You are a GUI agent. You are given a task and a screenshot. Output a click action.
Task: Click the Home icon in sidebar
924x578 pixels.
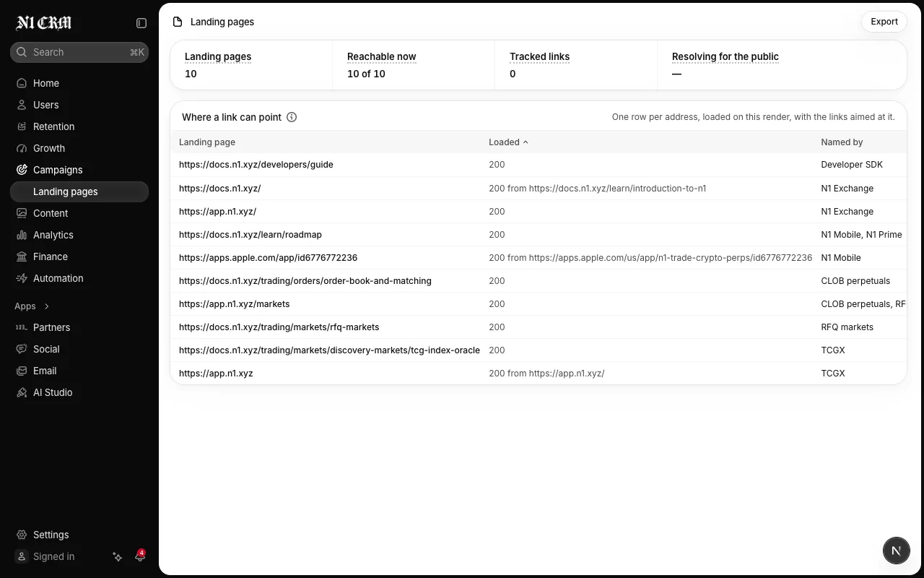22,83
